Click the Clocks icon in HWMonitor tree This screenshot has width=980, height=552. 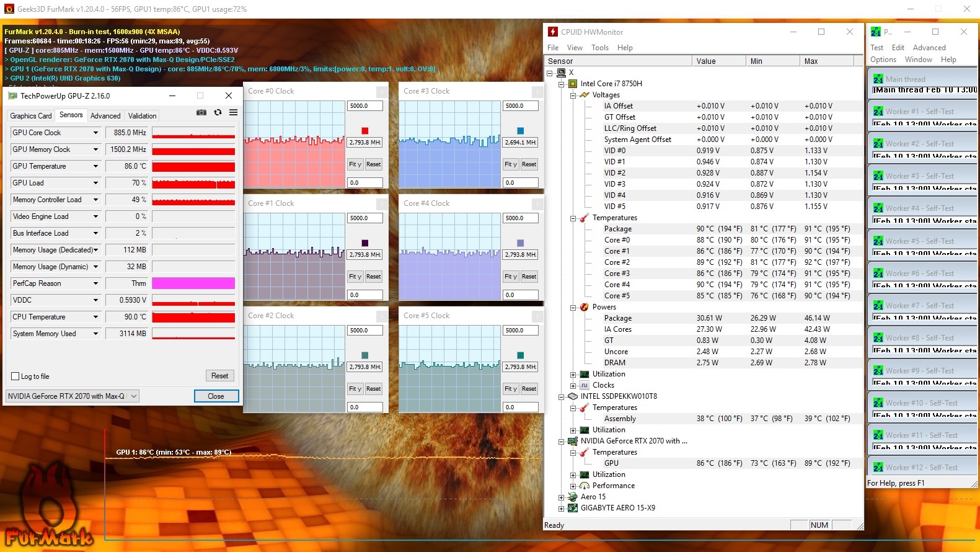coord(585,385)
